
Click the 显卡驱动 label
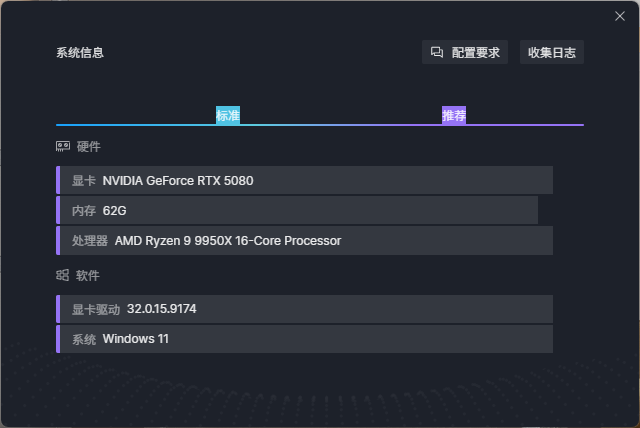click(96, 309)
